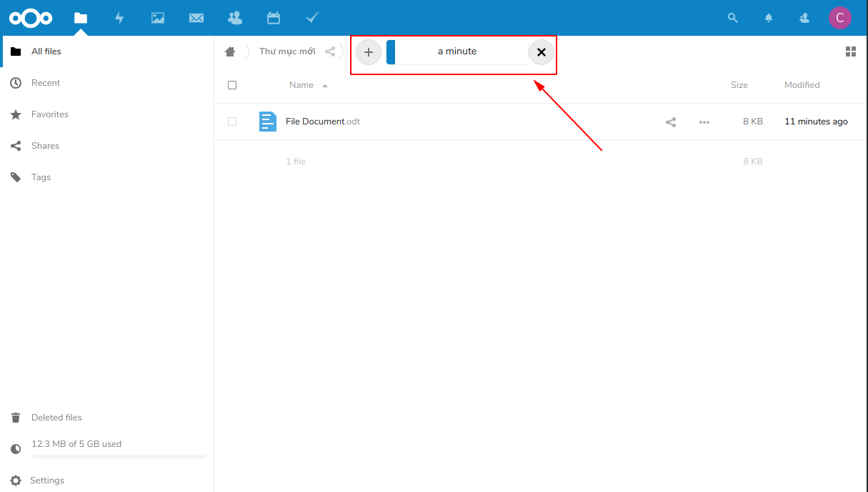Click the 11 minutes ago modified time
Image resolution: width=868 pixels, height=492 pixels.
[x=816, y=122]
